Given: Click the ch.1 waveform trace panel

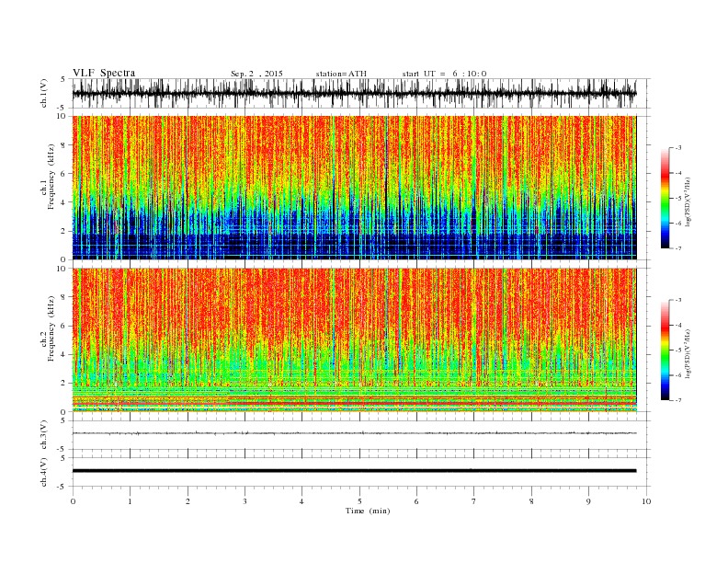Looking at the screenshot, I should [x=360, y=93].
